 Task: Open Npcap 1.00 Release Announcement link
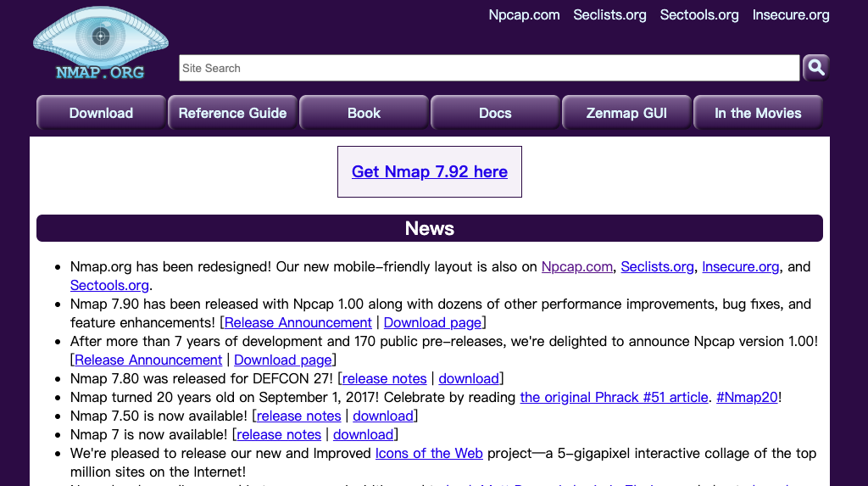click(148, 360)
